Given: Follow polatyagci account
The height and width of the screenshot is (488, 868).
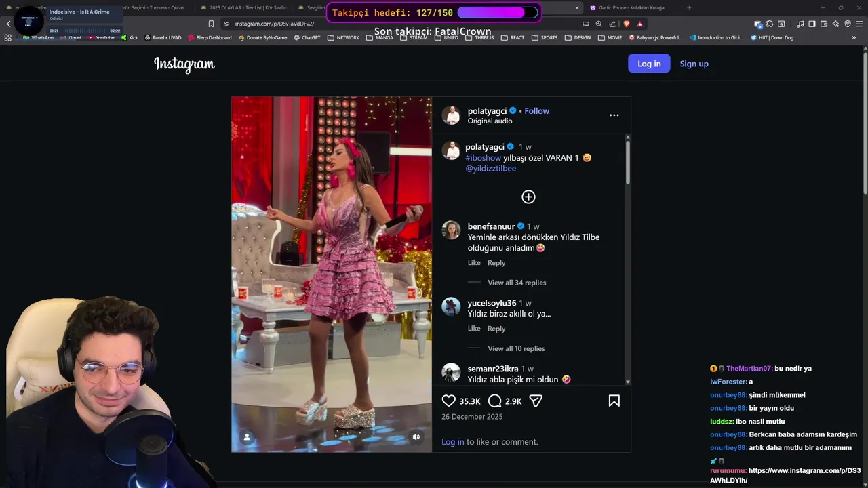Looking at the screenshot, I should (x=536, y=111).
